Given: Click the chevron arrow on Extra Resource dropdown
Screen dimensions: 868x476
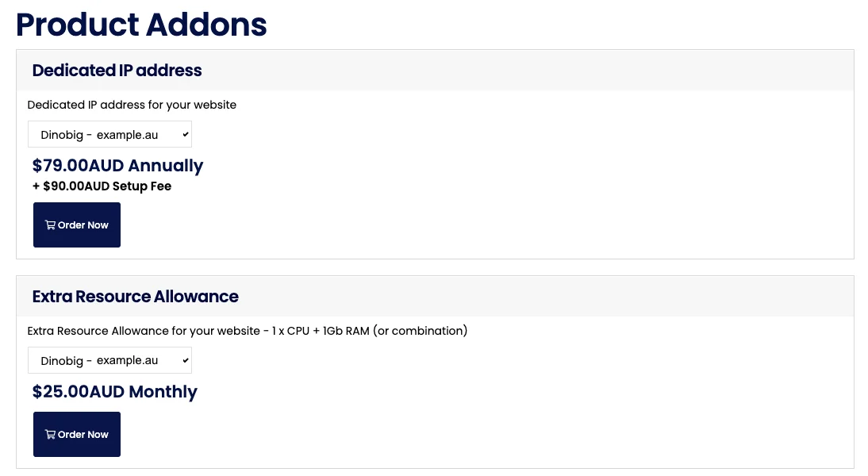Looking at the screenshot, I should pos(186,360).
